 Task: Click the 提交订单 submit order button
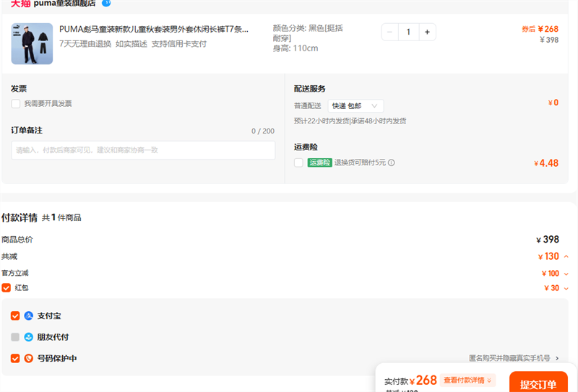(538, 384)
